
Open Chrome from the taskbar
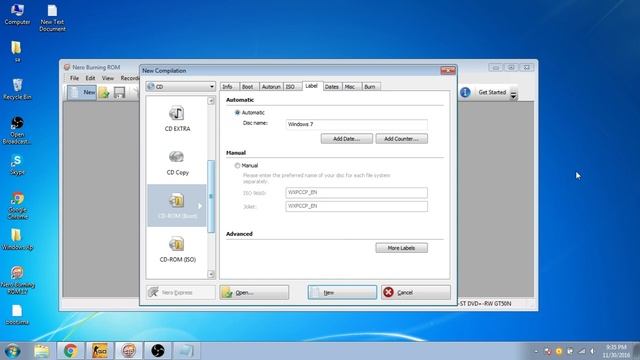point(70,351)
